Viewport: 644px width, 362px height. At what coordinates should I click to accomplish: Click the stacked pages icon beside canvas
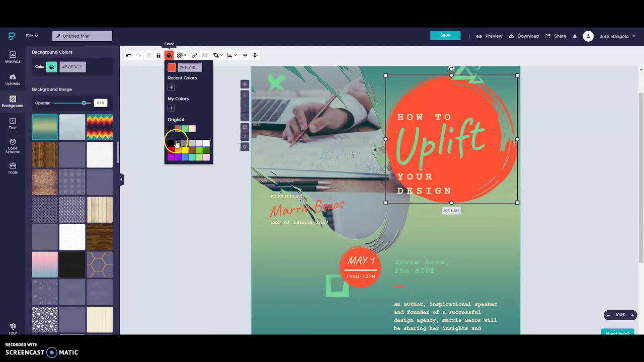(245, 127)
